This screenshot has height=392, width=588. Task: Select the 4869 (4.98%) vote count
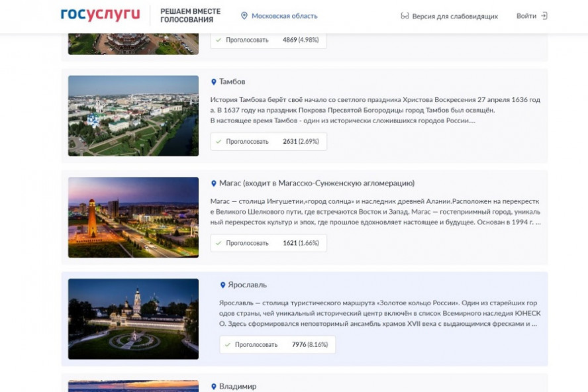pos(301,40)
